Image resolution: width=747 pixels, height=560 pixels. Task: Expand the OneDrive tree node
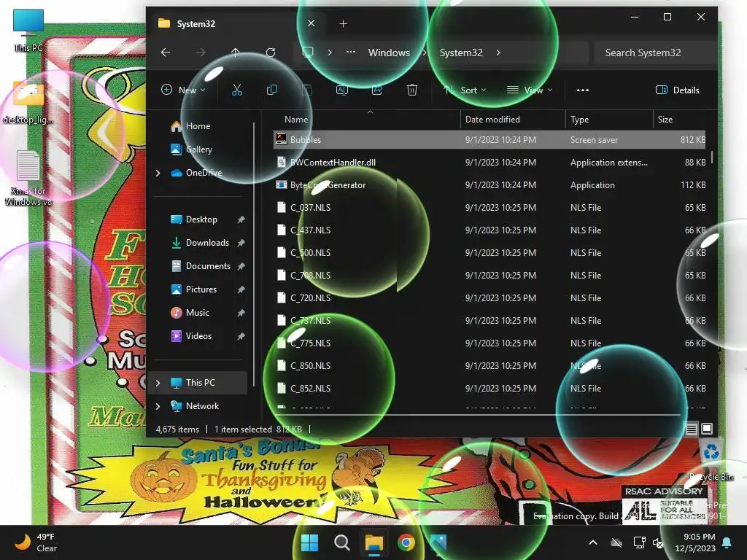pos(158,173)
